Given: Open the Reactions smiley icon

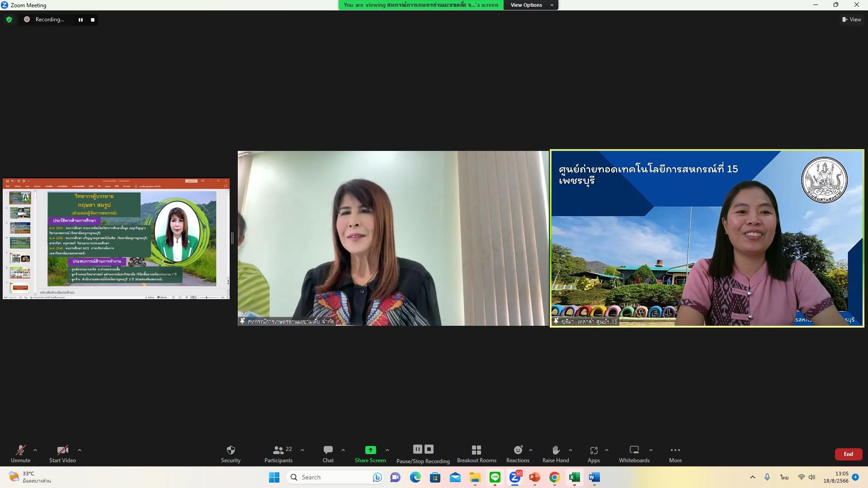Looking at the screenshot, I should click(x=518, y=450).
